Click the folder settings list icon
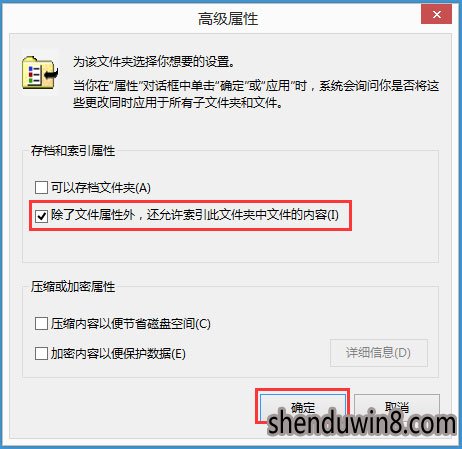462x449 pixels. point(40,72)
